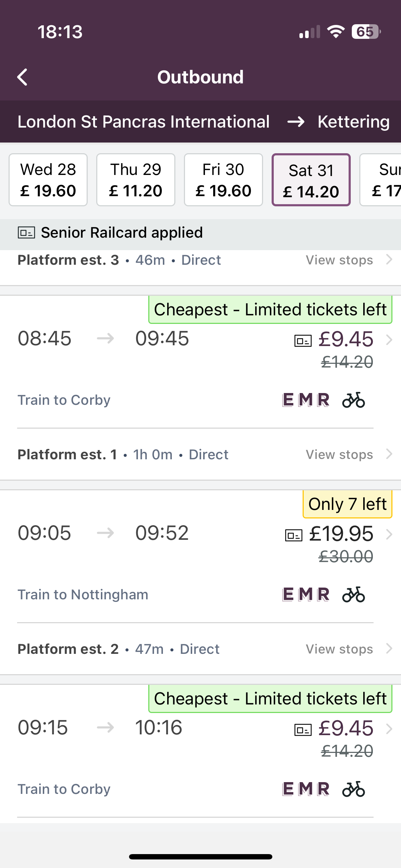Tap the battery indicator in status bar
The height and width of the screenshot is (868, 401).
366,32
